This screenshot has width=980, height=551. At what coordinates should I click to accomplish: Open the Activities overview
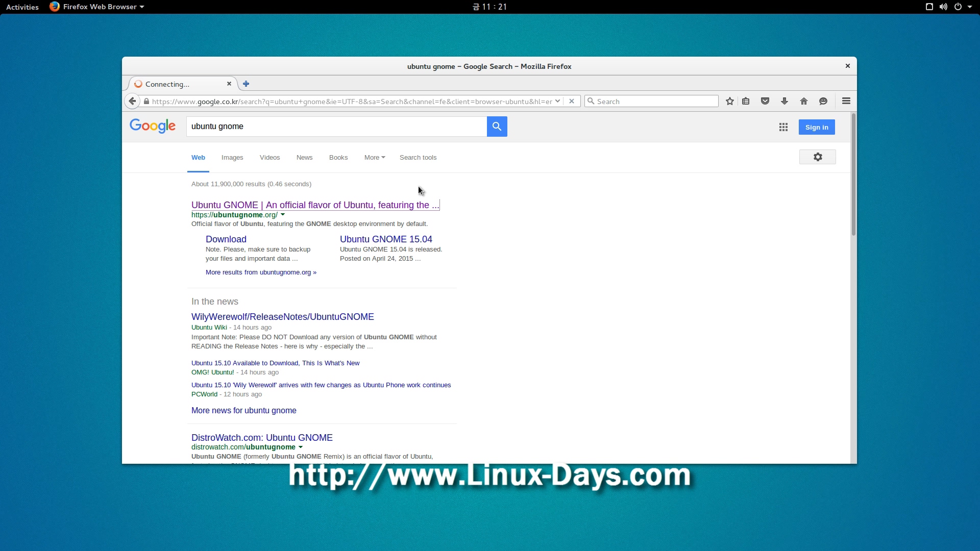point(22,7)
